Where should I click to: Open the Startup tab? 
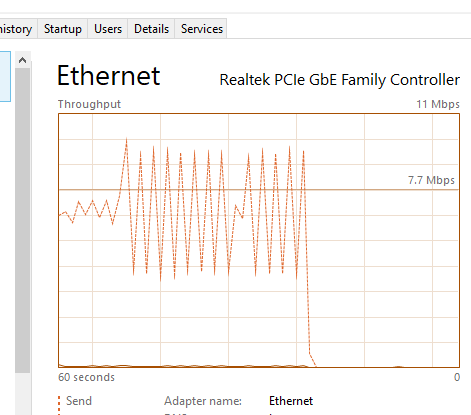coord(63,29)
